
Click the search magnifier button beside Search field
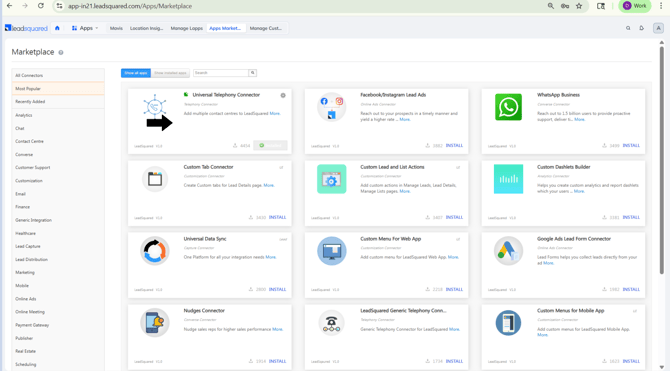pyautogui.click(x=253, y=73)
